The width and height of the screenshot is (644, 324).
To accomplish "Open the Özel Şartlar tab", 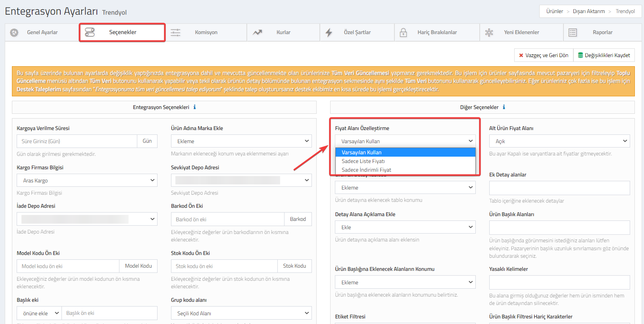I will click(x=357, y=33).
